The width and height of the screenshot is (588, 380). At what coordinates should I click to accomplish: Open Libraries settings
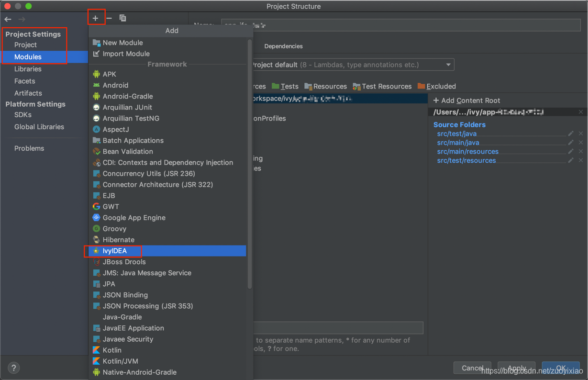tap(28, 69)
